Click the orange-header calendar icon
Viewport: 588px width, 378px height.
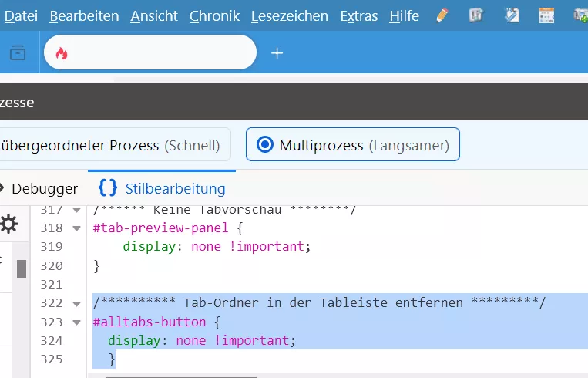(546, 15)
